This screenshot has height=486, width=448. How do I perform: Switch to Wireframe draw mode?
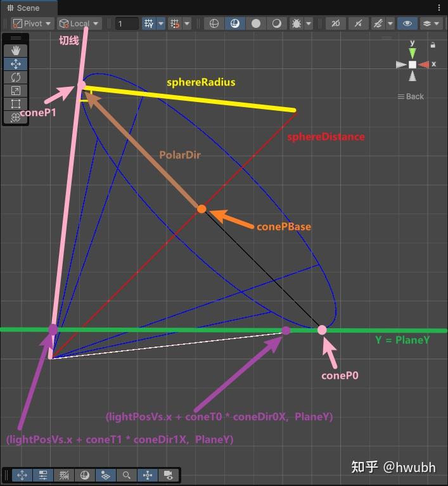[214, 23]
